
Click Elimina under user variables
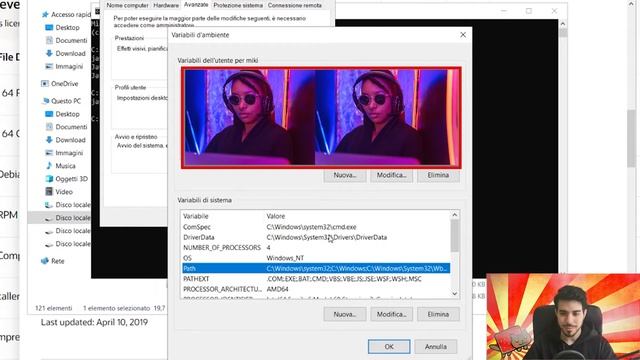click(x=438, y=175)
